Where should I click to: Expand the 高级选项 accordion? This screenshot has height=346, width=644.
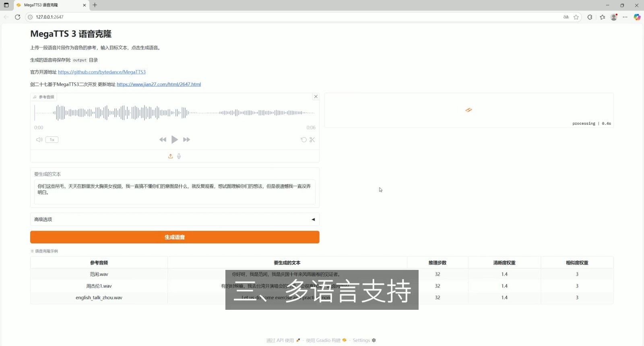pos(175,219)
